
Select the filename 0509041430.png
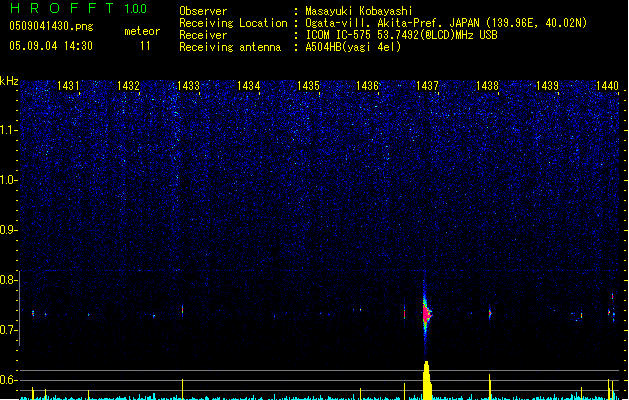tap(51, 26)
